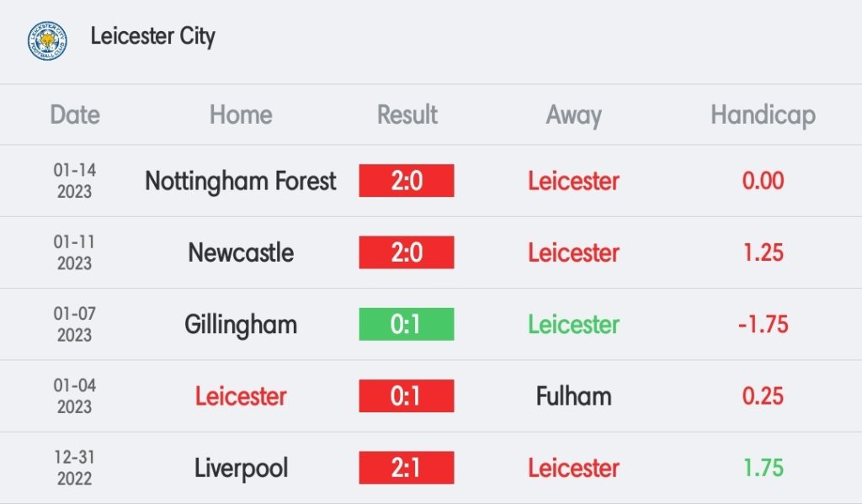Click the Result column header
Viewport: 862px width, 504px height.
(x=407, y=115)
